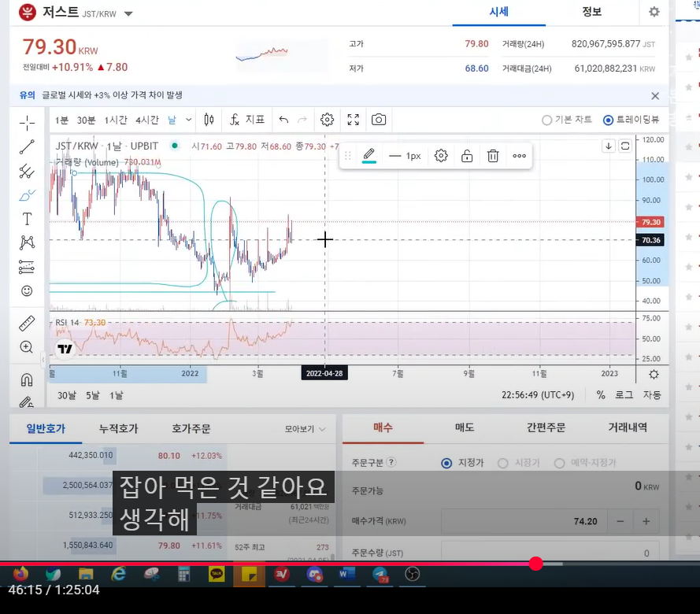Open 거래내역 tab
Image resolution: width=700 pixels, height=614 pixels.
point(628,427)
